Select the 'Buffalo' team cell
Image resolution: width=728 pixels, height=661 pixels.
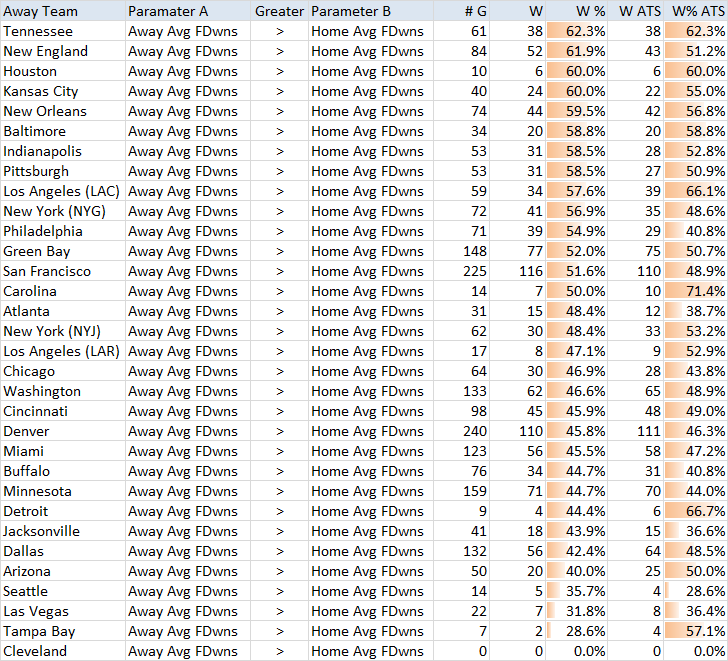click(x=63, y=471)
